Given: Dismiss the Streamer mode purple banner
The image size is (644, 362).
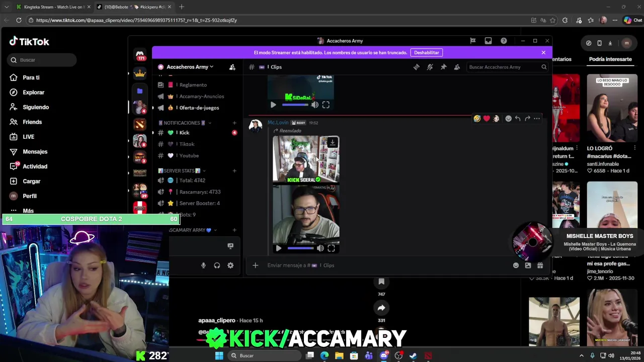Looking at the screenshot, I should click(543, 52).
